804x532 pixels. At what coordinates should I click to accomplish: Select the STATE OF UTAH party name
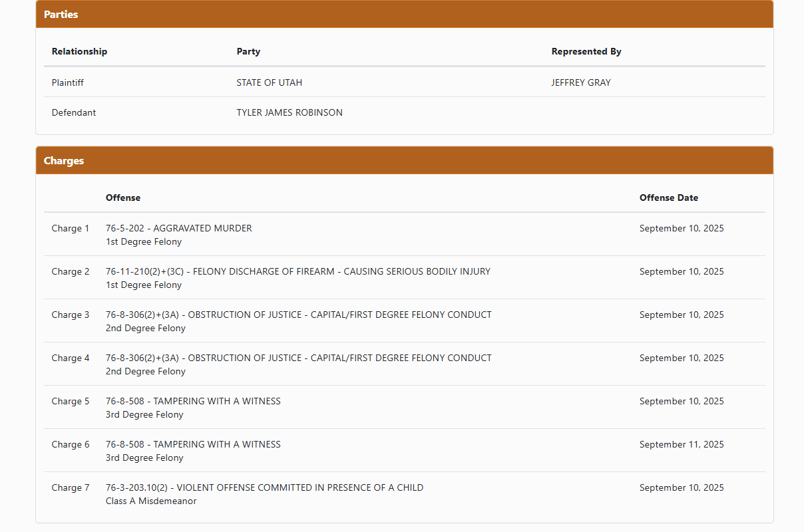click(269, 82)
